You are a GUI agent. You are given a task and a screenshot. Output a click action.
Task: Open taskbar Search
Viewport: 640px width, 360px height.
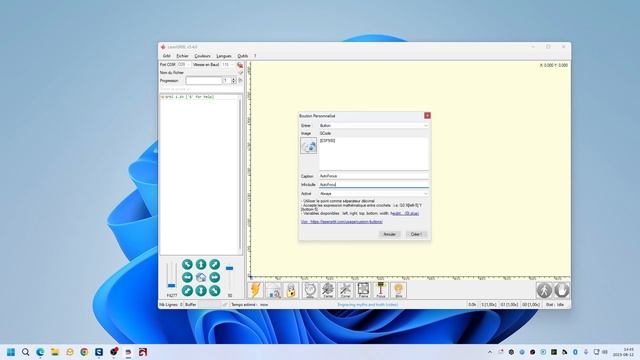coord(25,352)
